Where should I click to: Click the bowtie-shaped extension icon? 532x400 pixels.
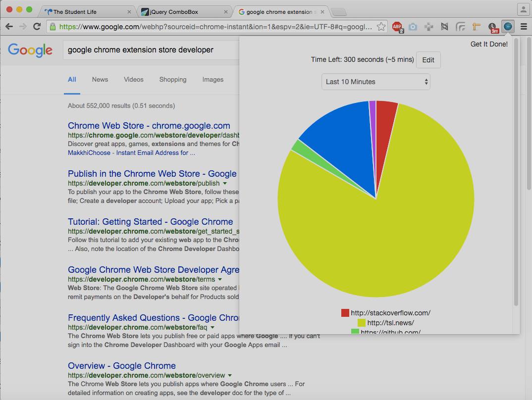444,26
